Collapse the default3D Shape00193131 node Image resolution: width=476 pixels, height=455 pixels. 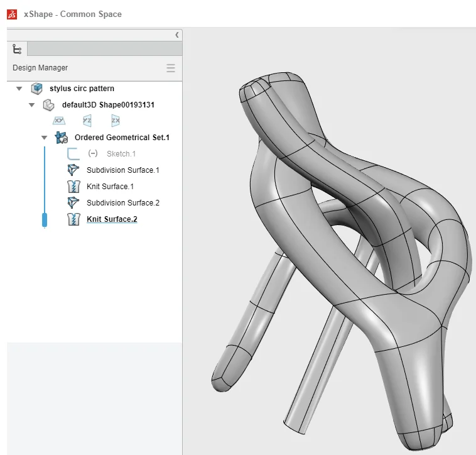click(x=32, y=105)
